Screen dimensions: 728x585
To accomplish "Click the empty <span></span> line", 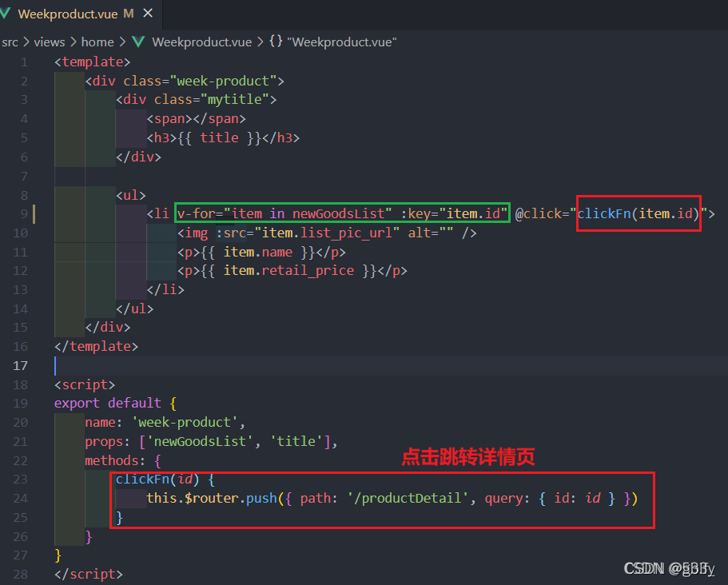I will point(197,119).
